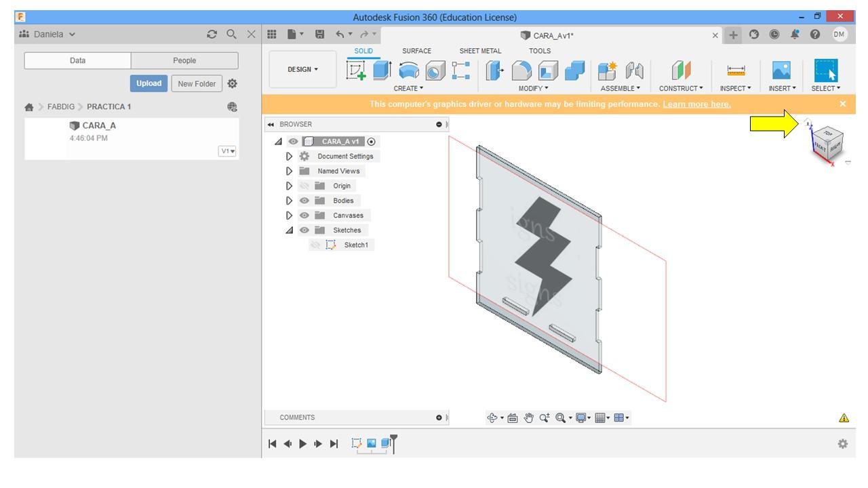Click the warning triangle icon
The height and width of the screenshot is (488, 868).
point(844,418)
